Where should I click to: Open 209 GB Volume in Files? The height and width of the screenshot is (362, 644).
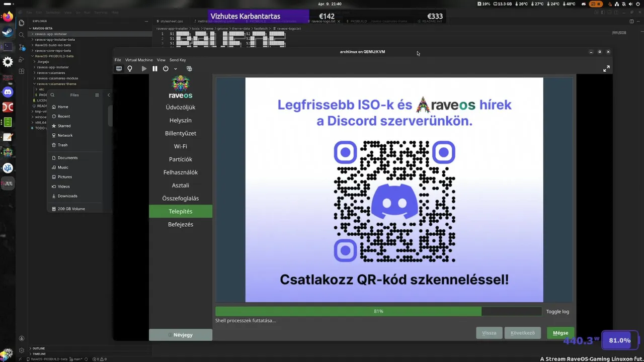(74, 209)
